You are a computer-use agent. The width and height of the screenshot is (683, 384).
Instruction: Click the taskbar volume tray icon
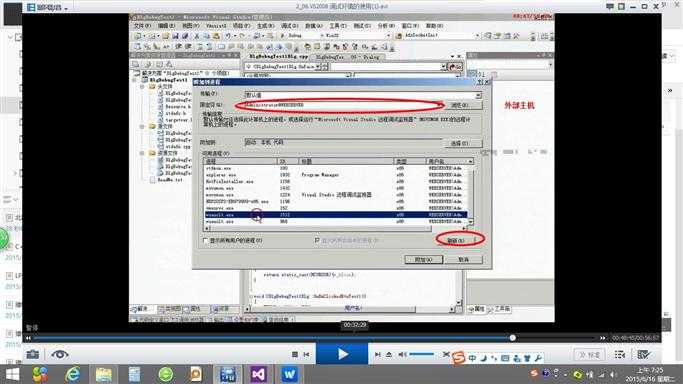click(613, 374)
